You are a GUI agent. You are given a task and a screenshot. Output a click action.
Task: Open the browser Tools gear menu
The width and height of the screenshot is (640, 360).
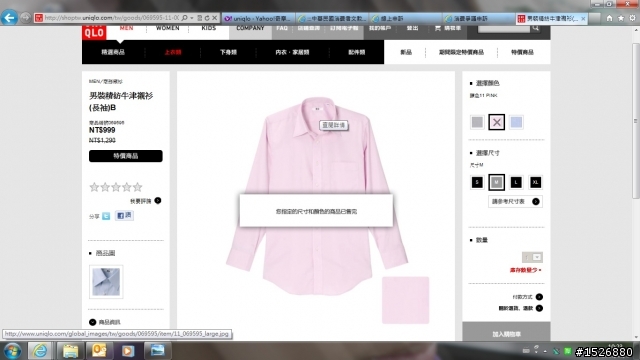coord(632,18)
